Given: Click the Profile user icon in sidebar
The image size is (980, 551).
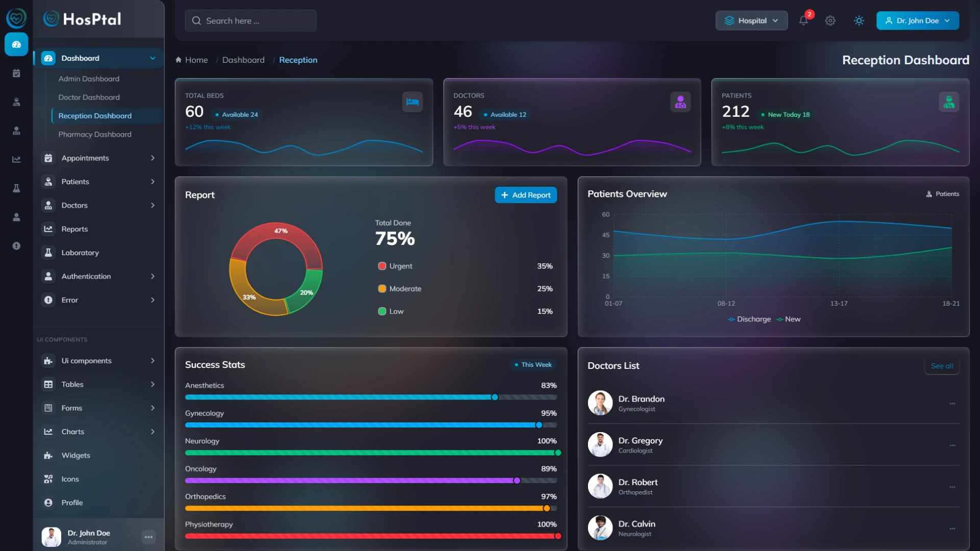Looking at the screenshot, I should 48,503.
